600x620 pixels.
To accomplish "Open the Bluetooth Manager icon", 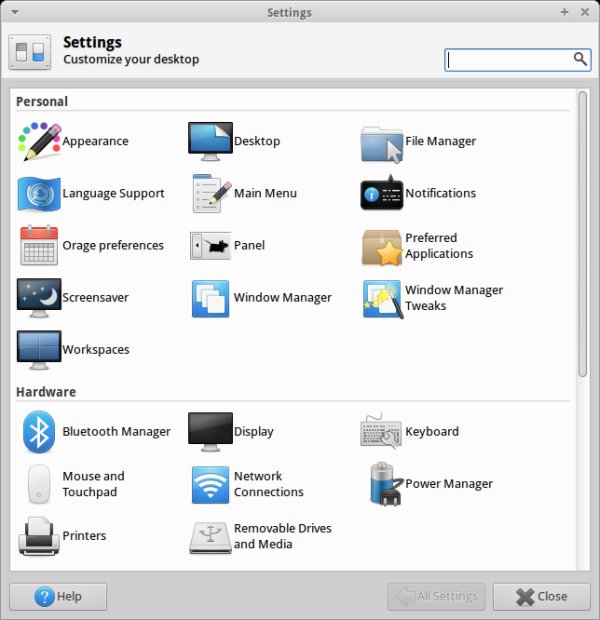I will click(x=39, y=431).
